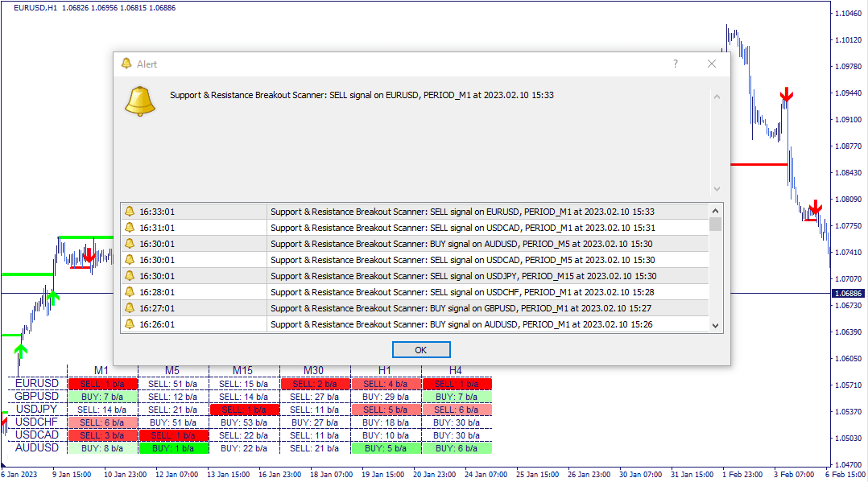Click the bell icon beside the 16:28:01 alert

click(129, 292)
